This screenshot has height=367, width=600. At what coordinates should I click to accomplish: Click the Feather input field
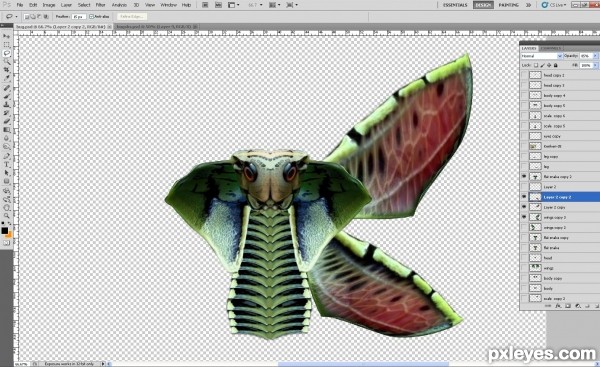[79, 16]
